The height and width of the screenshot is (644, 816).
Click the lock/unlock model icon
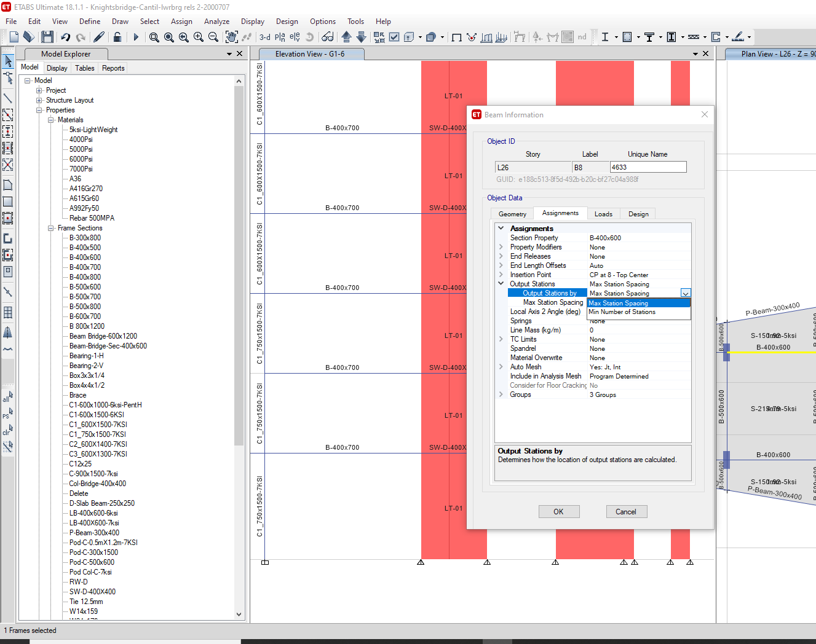pyautogui.click(x=117, y=37)
